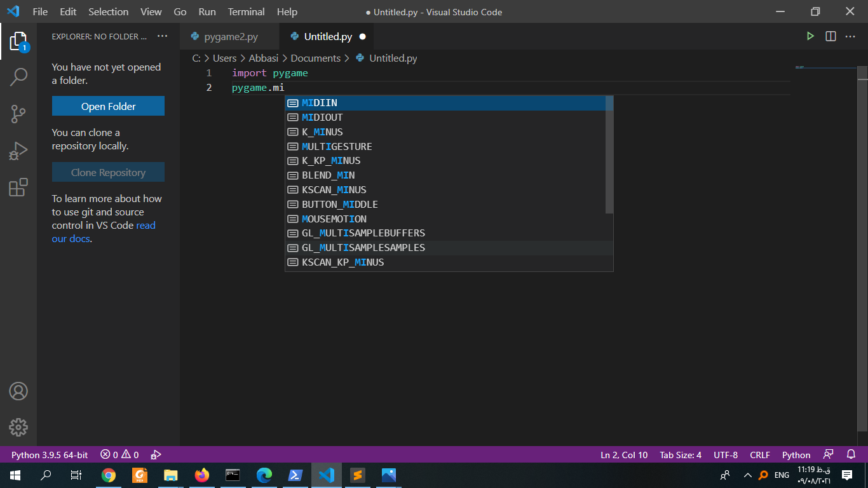The image size is (868, 488).
Task: Open the Selection menu
Action: (108, 11)
